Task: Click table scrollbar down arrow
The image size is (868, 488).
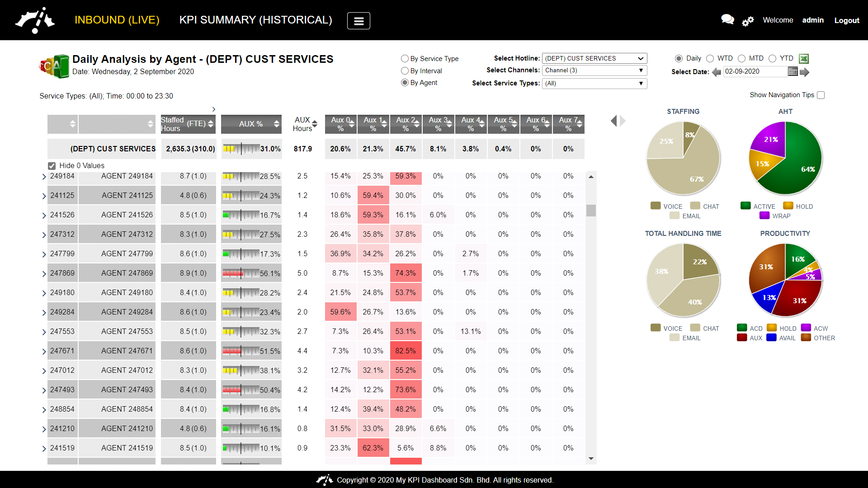Action: point(591,459)
